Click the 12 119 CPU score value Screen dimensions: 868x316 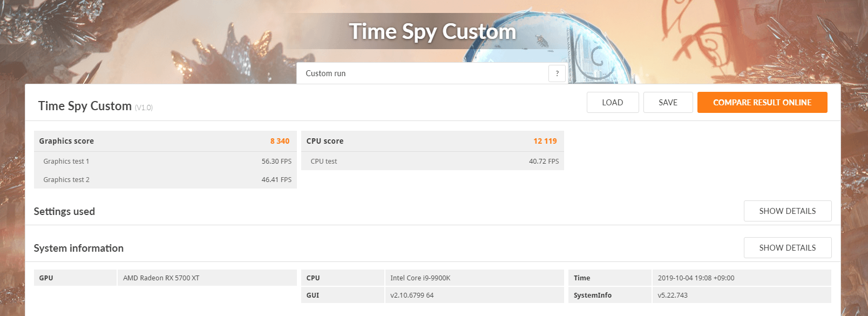pyautogui.click(x=545, y=141)
